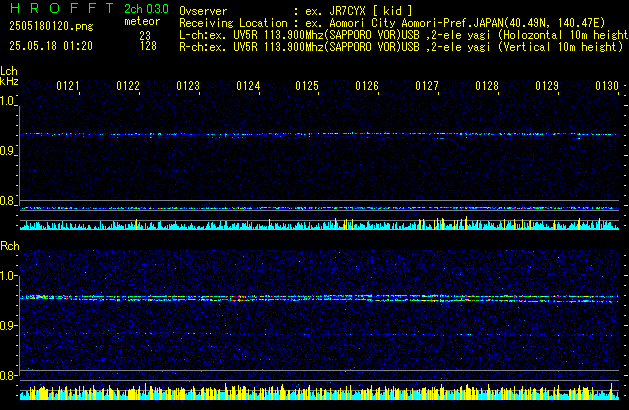Image resolution: width=629 pixels, height=410 pixels.
Task: Click meteor count value 128
Action: coord(148,46)
